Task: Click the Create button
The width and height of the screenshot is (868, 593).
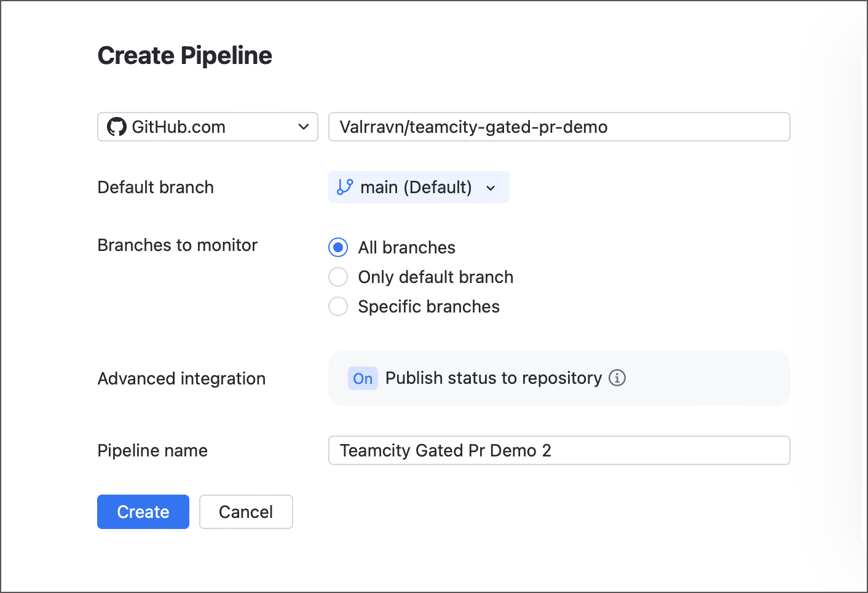Action: coord(143,511)
